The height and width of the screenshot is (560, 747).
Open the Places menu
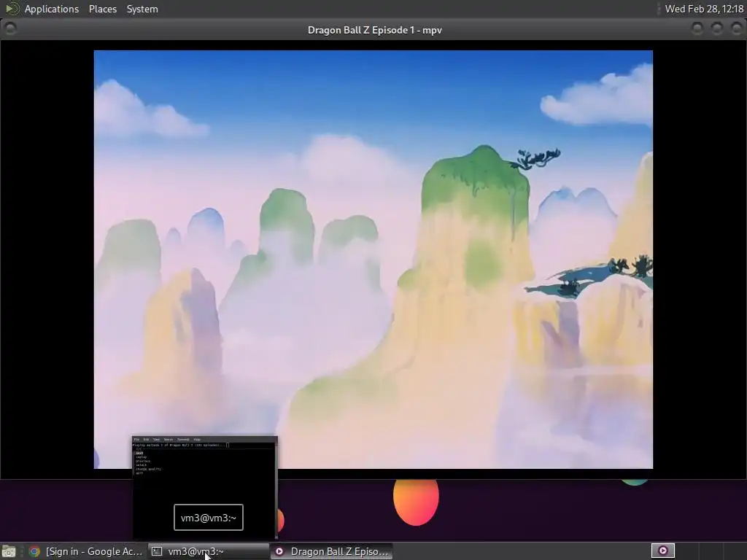[102, 9]
